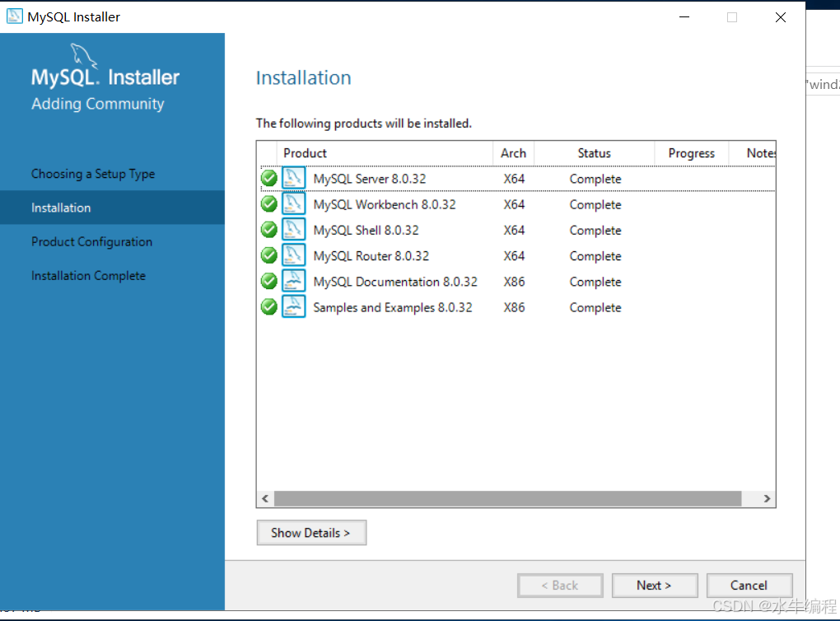Click green checkmark beside MySQL Shell 8.0.32

pyautogui.click(x=269, y=229)
